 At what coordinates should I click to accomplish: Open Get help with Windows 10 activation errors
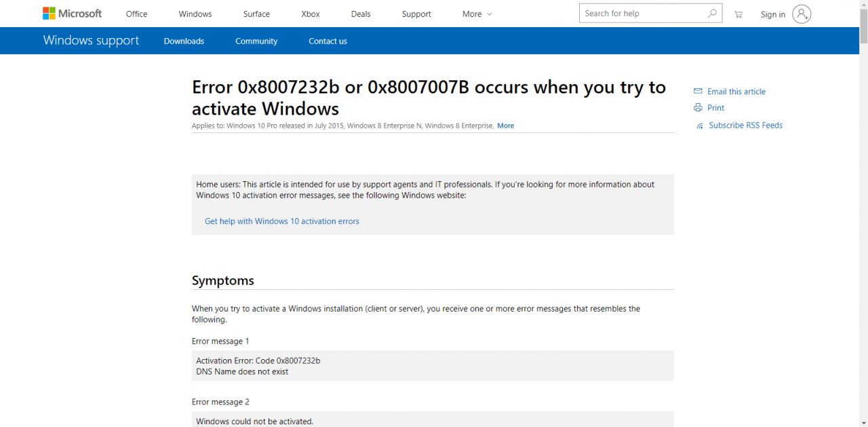(282, 221)
